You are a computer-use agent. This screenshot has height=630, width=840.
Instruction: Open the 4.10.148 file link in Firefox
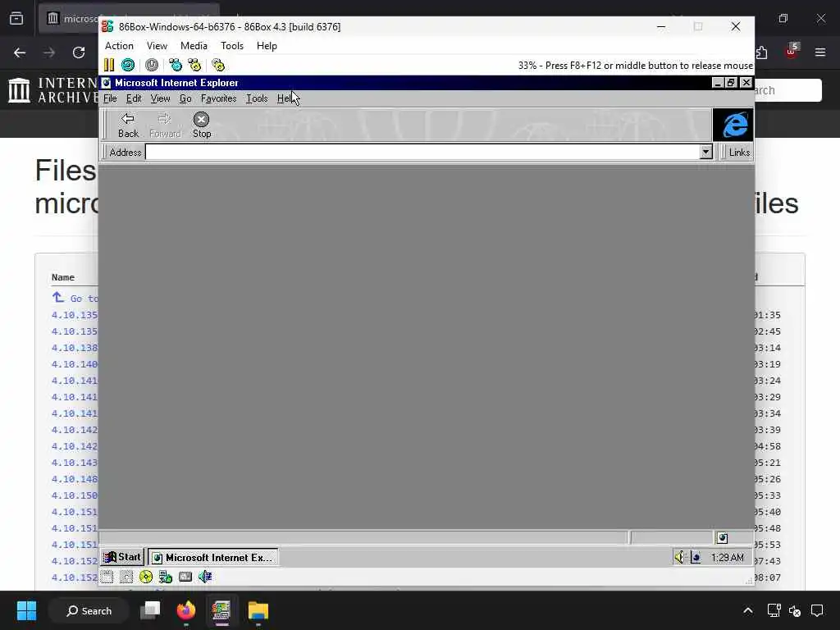(75, 479)
